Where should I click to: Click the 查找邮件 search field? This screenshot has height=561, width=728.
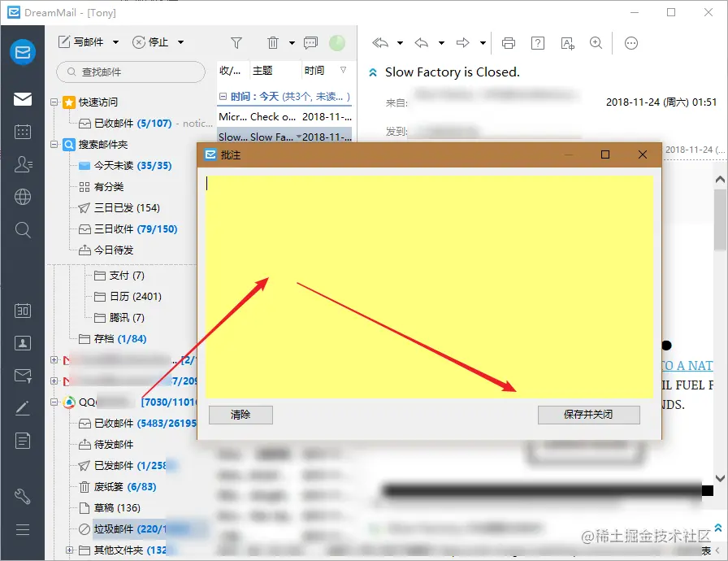click(x=131, y=72)
